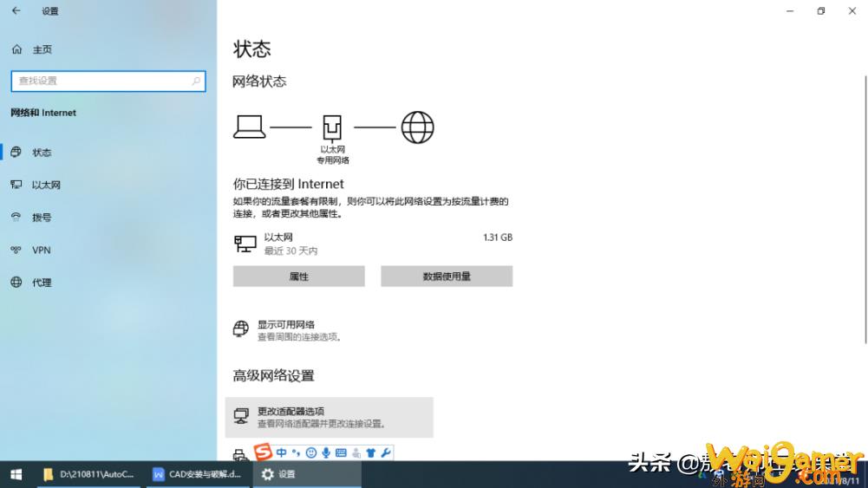Image resolution: width=868 pixels, height=488 pixels.
Task: Open the skin shirt icon on IME bar
Action: click(x=371, y=452)
